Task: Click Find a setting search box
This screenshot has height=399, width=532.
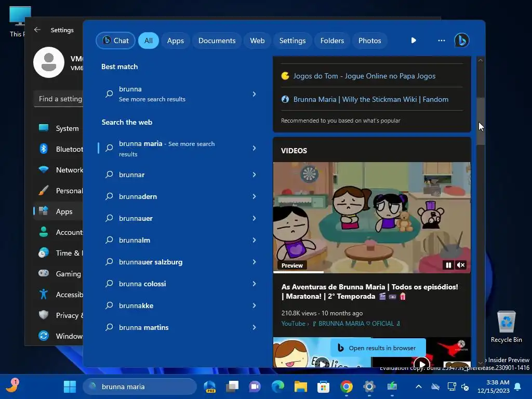Action: tap(58, 99)
